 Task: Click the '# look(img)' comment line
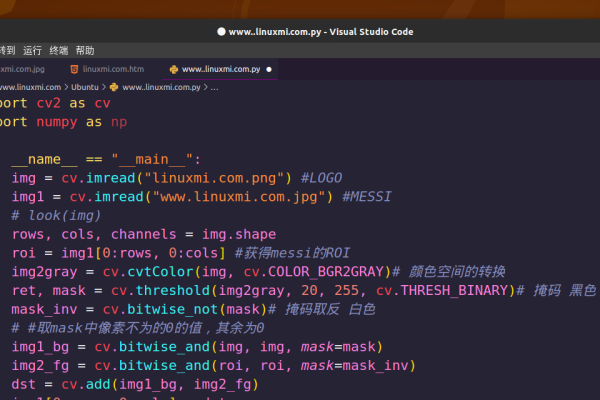(56, 216)
